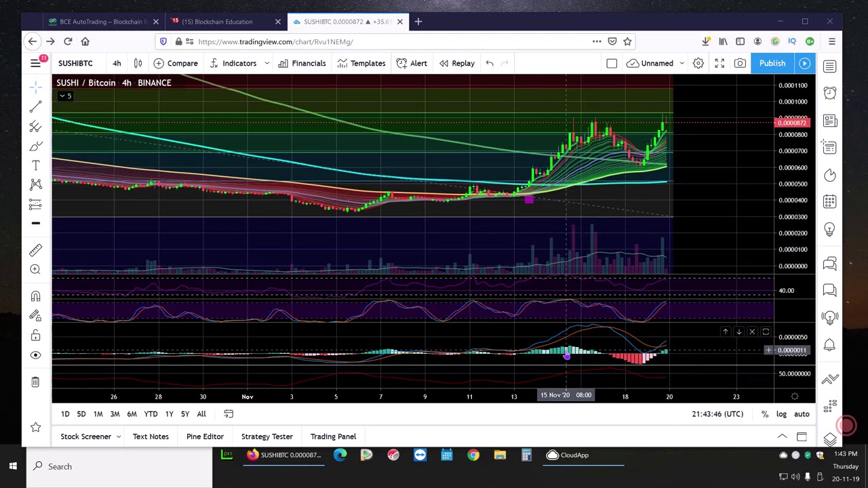Toggle lock all drawing tools
The image size is (868, 488).
click(x=35, y=335)
